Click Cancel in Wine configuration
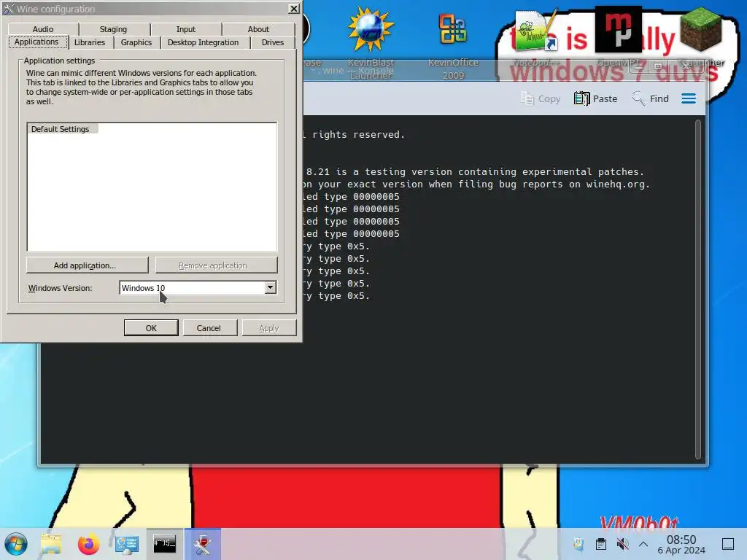Screen dimensions: 747x560 209,327
